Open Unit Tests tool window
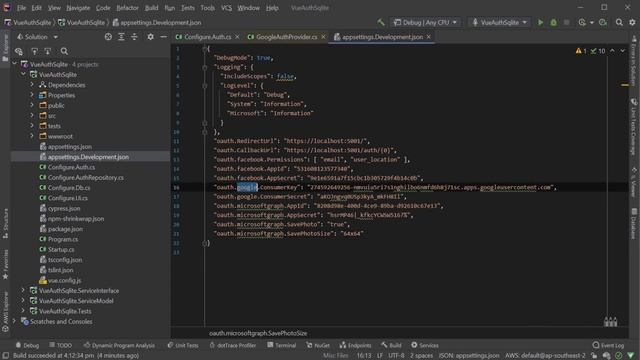Screen dimensions: 640x360 click(183, 345)
